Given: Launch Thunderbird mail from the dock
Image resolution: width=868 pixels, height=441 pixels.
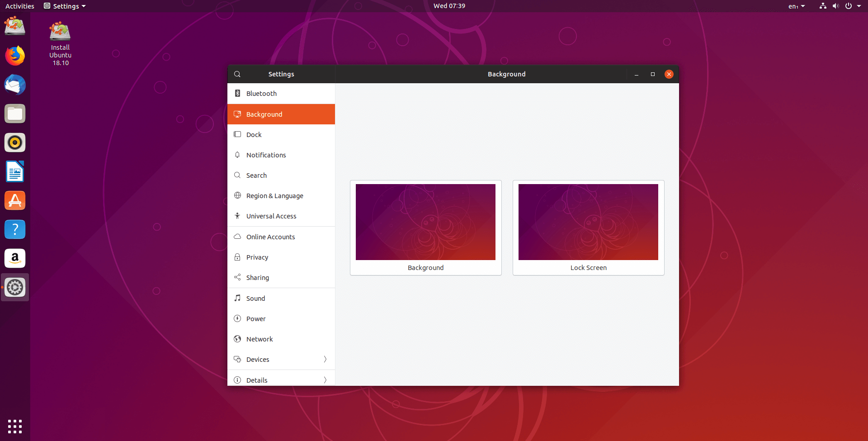Looking at the screenshot, I should 15,85.
